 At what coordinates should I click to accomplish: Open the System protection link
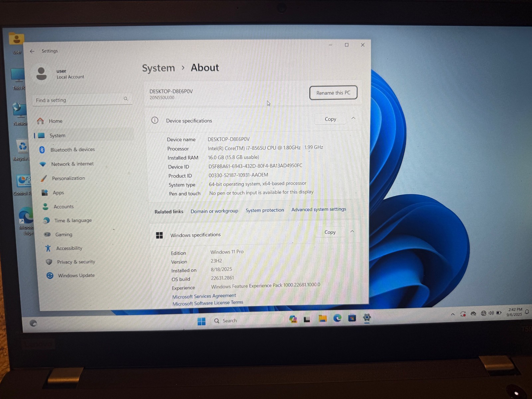pyautogui.click(x=265, y=210)
